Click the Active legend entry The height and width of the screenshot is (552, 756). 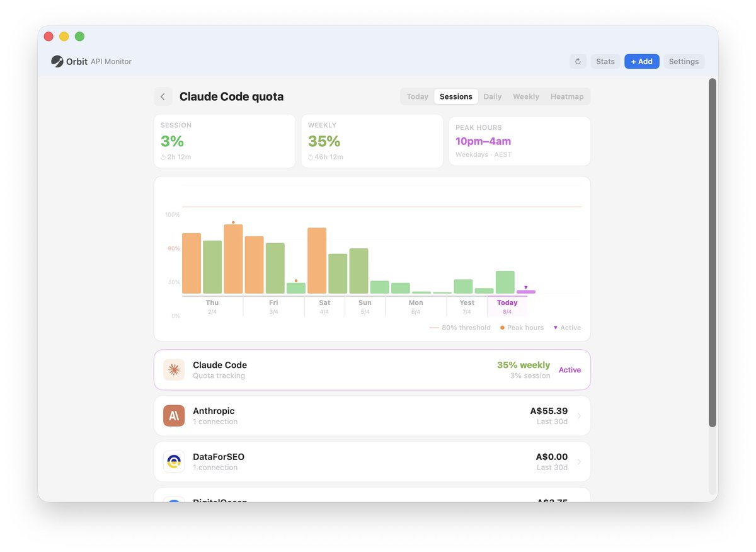pos(567,328)
